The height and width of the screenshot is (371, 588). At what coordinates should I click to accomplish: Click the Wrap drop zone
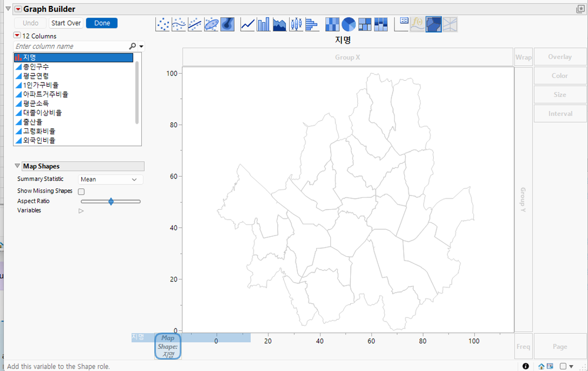[523, 57]
